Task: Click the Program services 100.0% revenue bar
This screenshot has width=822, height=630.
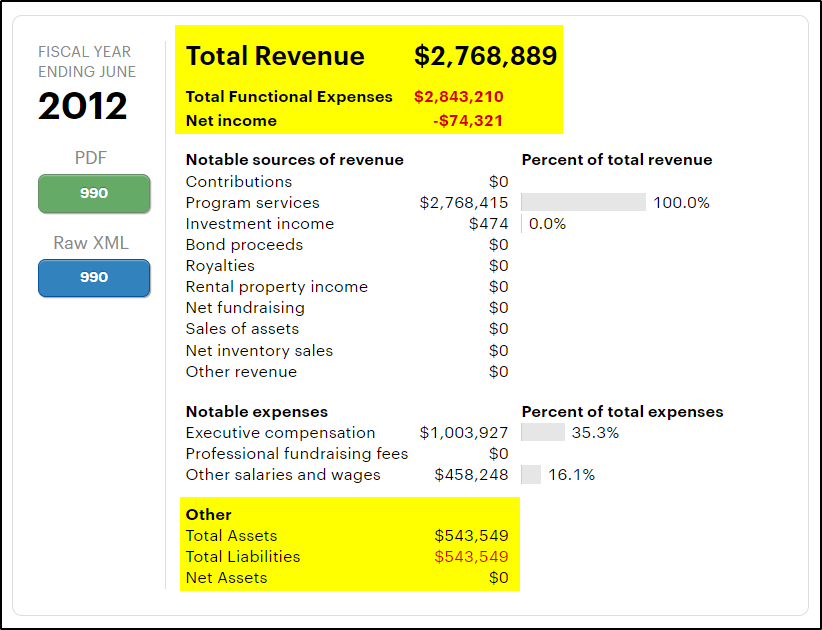Action: [x=583, y=202]
